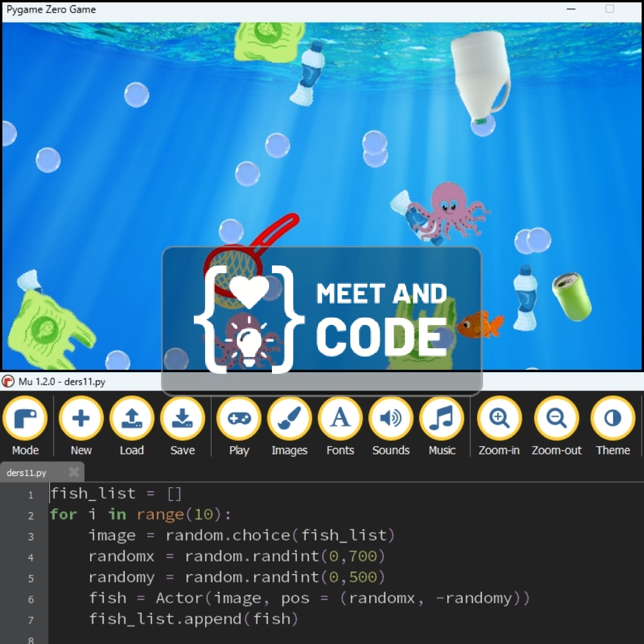644x644 pixels.
Task: Open the Music folder button
Action: [x=442, y=426]
